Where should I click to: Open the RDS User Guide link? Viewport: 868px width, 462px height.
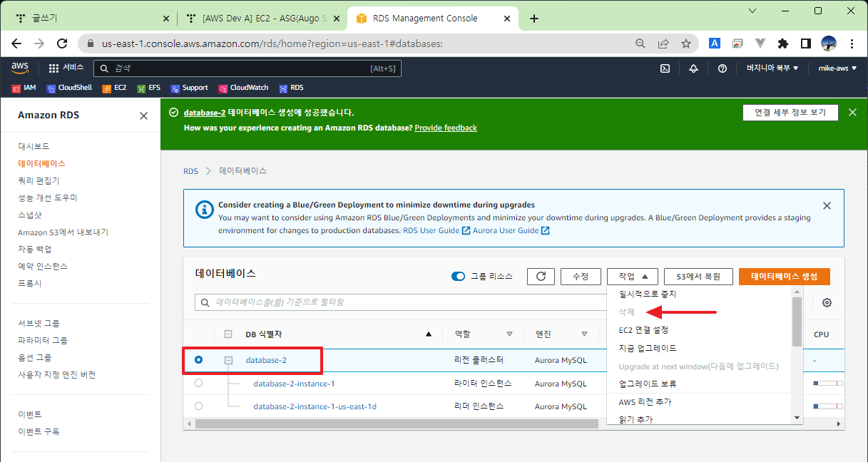pyautogui.click(x=436, y=231)
